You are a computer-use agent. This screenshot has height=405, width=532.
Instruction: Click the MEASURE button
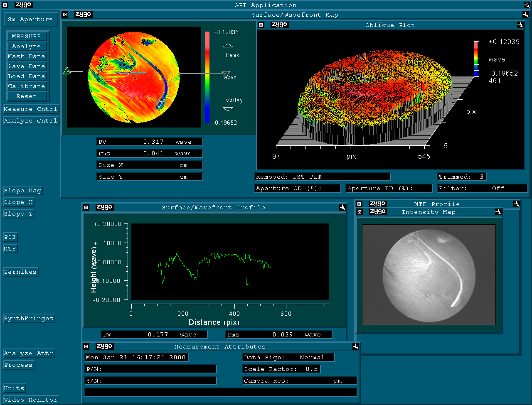[27, 37]
